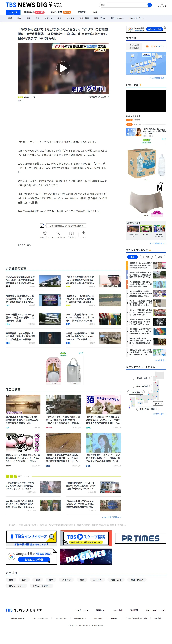Image resolution: width=172 pixels, height=644 pixels.
Task: Open the Trump Japan Zelensky article thumbnail
Action: tap(110, 319)
